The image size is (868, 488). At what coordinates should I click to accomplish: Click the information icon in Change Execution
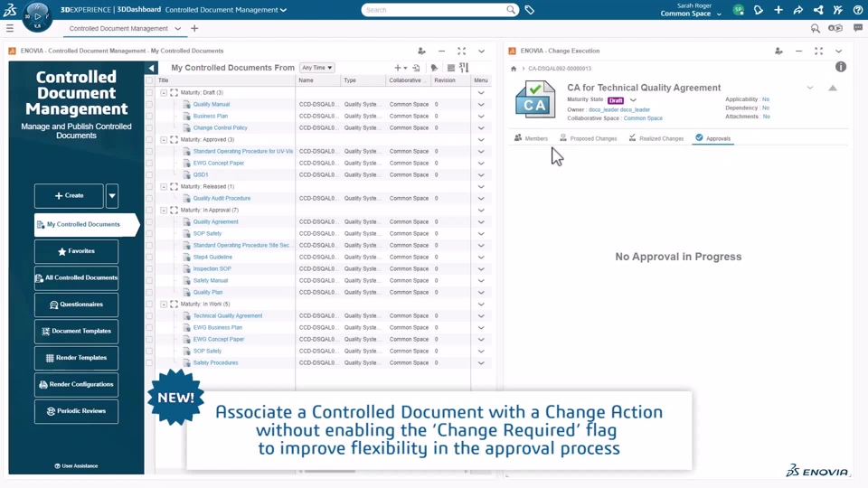[841, 67]
